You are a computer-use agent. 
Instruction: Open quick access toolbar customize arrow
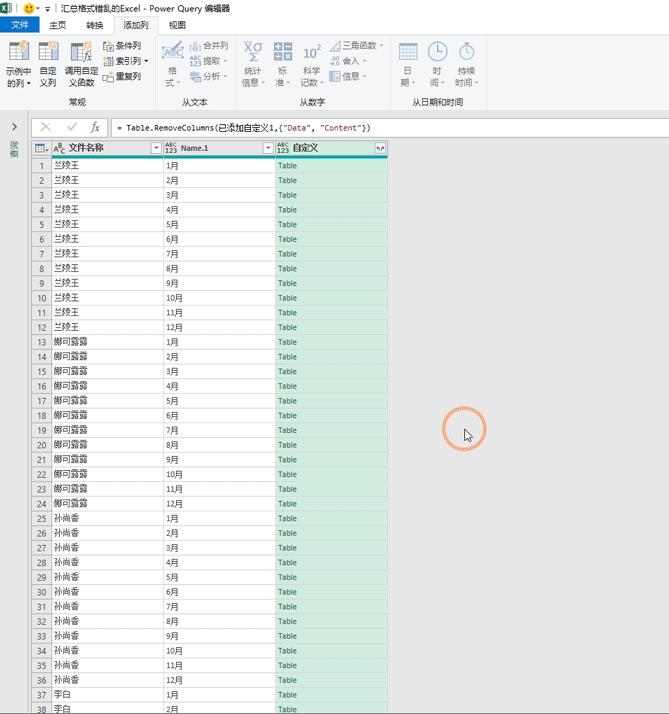[47, 9]
